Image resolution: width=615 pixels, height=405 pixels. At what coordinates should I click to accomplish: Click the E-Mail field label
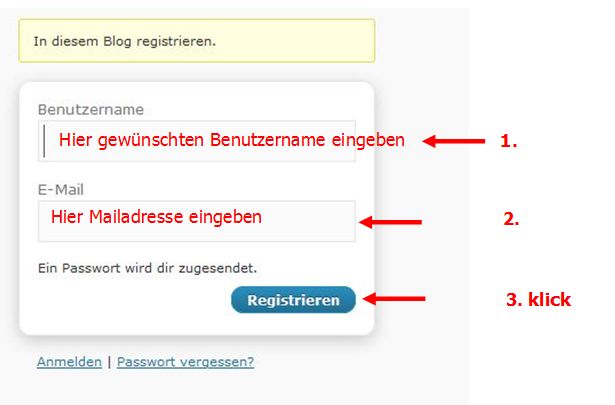pyautogui.click(x=61, y=189)
